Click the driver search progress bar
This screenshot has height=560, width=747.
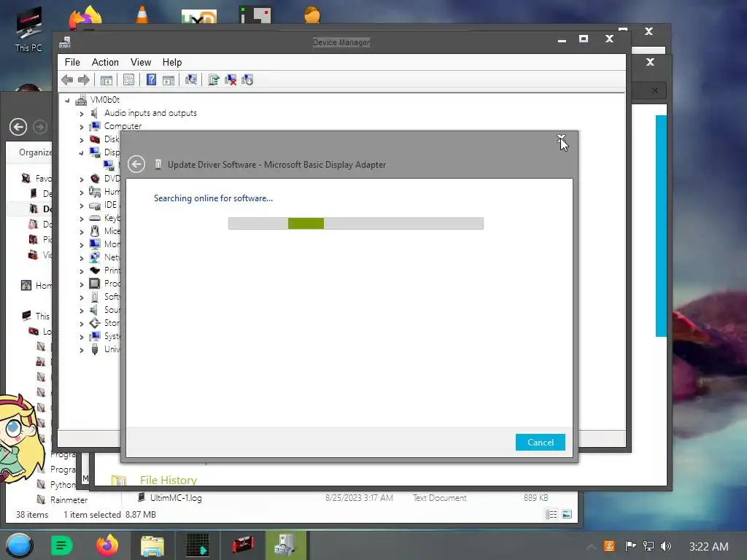pyautogui.click(x=356, y=223)
